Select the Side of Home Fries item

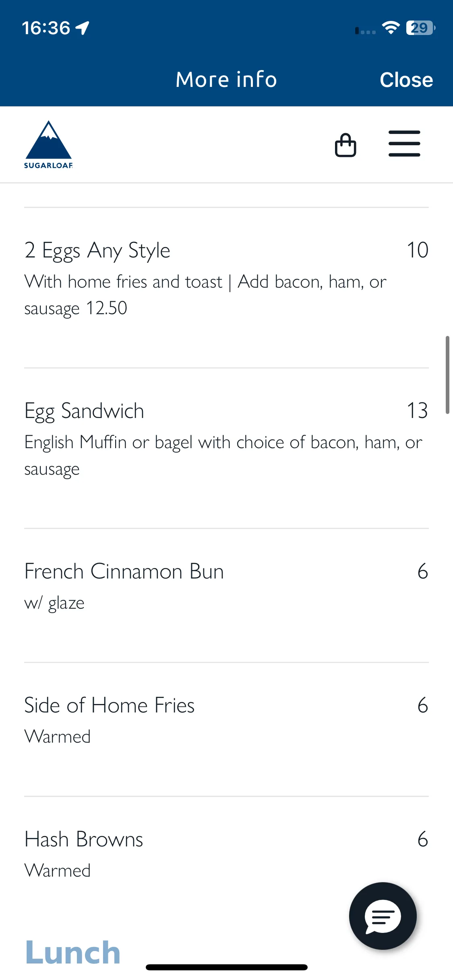226,729
